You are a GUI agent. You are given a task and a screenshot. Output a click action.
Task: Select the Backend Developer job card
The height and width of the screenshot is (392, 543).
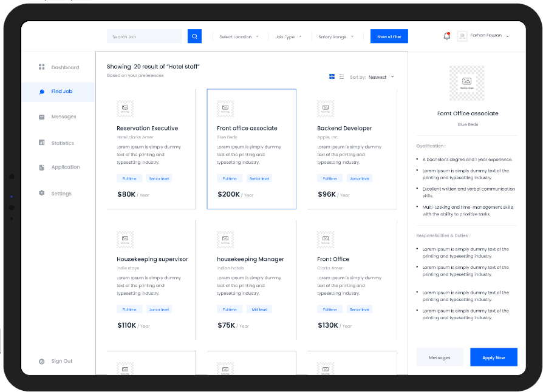coord(352,149)
